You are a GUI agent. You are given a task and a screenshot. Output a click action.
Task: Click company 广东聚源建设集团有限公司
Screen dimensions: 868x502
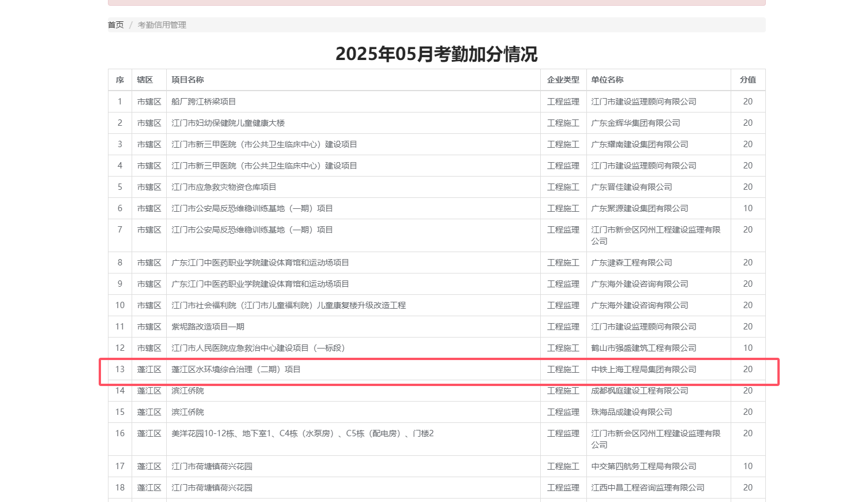(639, 208)
